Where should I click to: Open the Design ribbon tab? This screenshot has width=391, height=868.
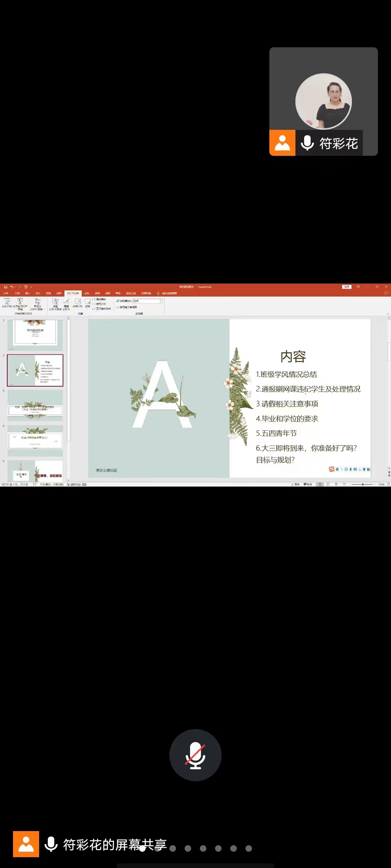coord(38,293)
